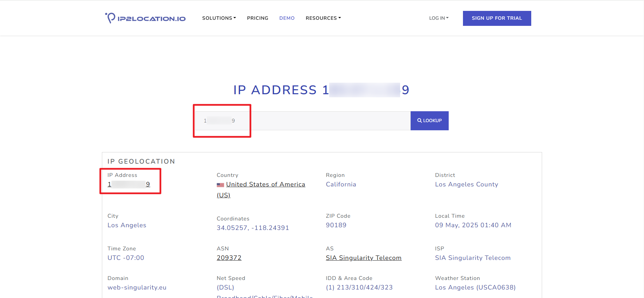This screenshot has width=644, height=298.
Task: Click the (US) country code link
Action: [x=223, y=195]
